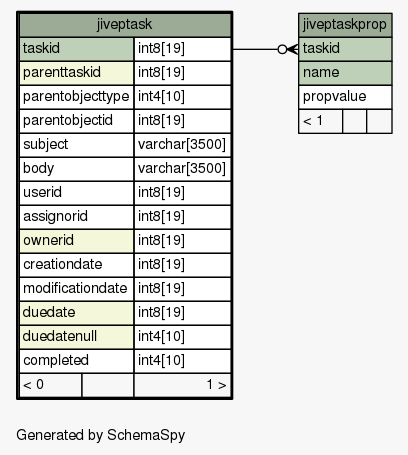Open the jiveptask table header
Viewport: 408px width, 455px height.
125,25
